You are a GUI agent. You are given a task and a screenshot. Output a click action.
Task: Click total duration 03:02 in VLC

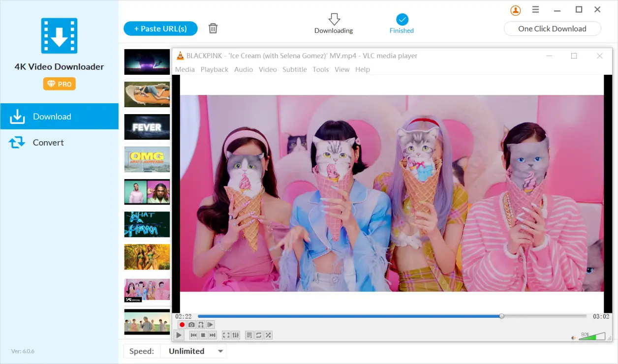[x=601, y=316]
